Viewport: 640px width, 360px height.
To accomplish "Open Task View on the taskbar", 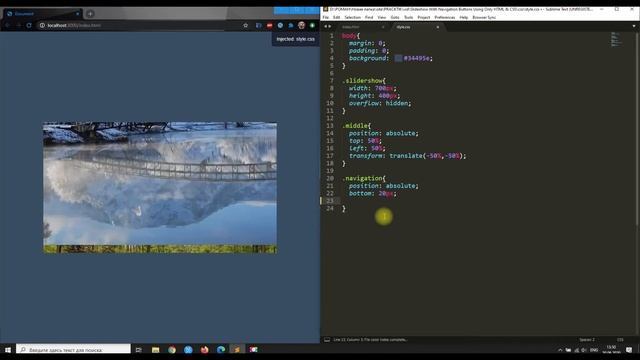I will coord(139,350).
